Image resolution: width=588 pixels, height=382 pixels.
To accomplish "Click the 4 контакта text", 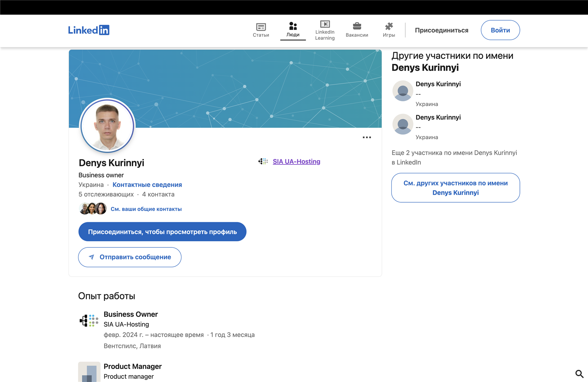I will click(158, 194).
